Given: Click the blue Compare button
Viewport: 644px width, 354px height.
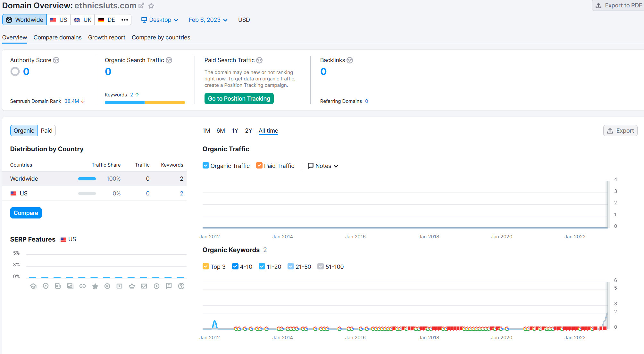Looking at the screenshot, I should pos(26,213).
